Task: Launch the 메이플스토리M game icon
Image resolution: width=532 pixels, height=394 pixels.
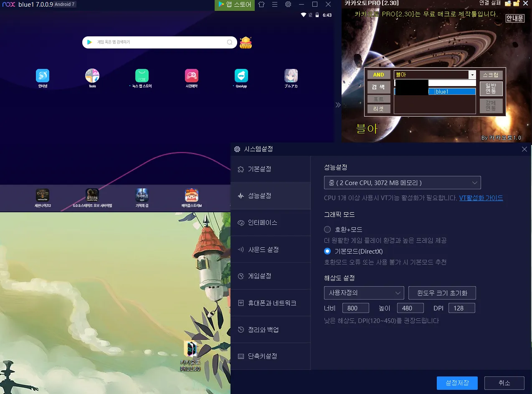Action: 192,195
